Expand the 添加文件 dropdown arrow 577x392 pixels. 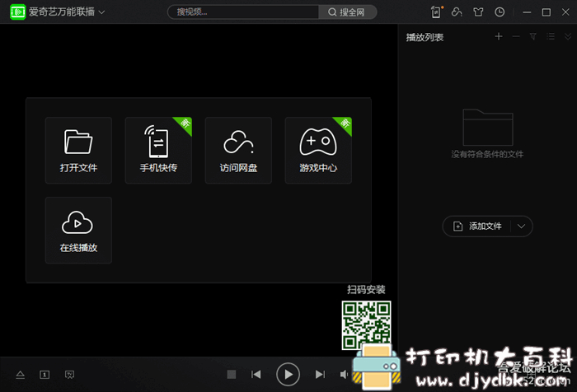[x=522, y=226]
